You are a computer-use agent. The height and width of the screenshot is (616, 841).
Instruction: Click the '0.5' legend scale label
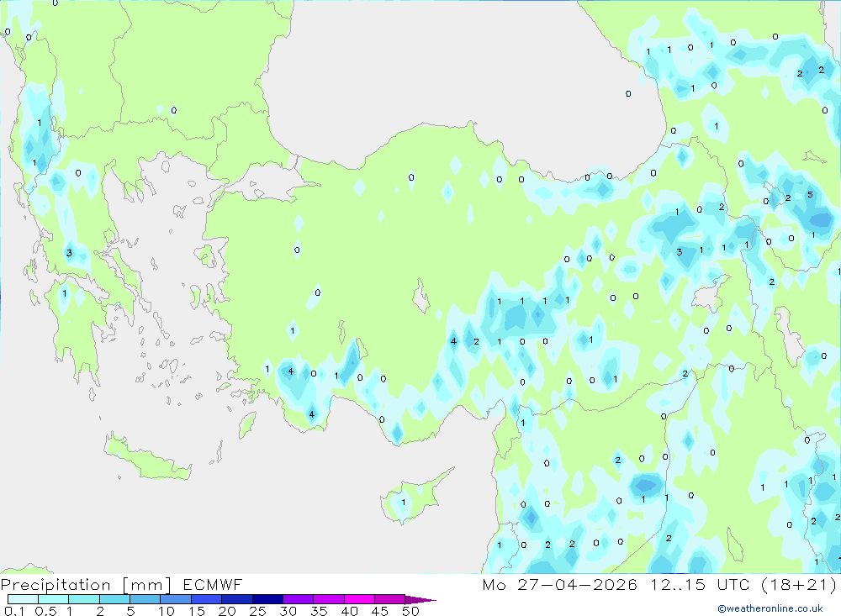pyautogui.click(x=45, y=611)
